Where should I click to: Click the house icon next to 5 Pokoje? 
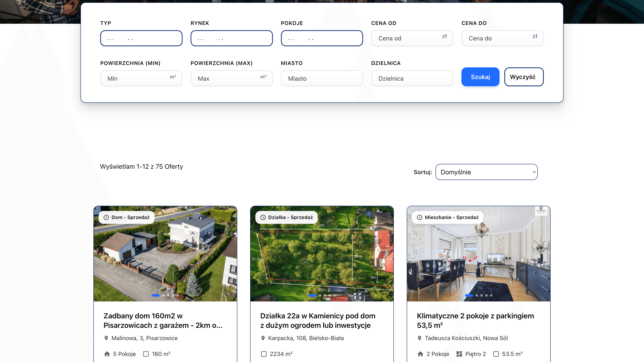107,354
